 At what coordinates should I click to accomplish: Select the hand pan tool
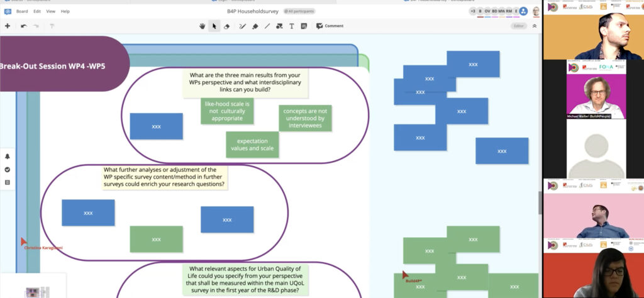pos(202,26)
